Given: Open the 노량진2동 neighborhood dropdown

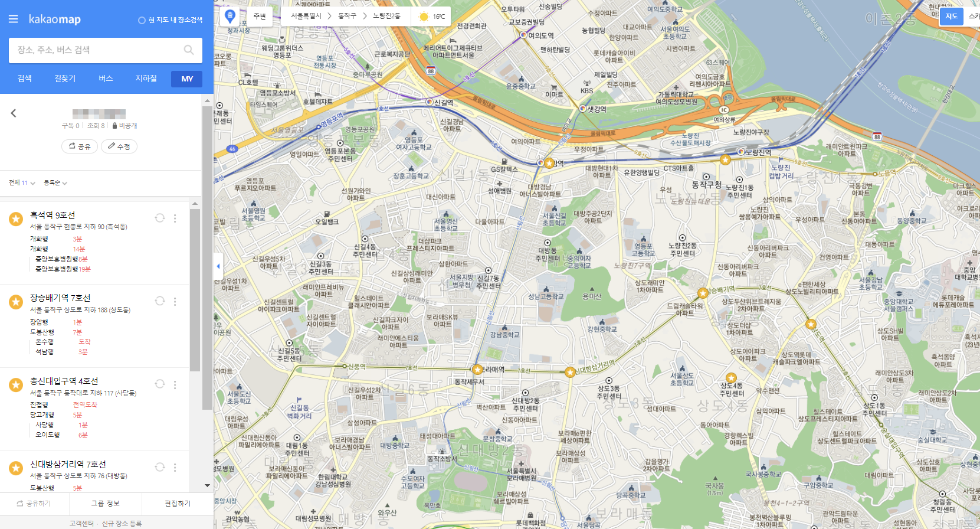Looking at the screenshot, I should pos(386,16).
